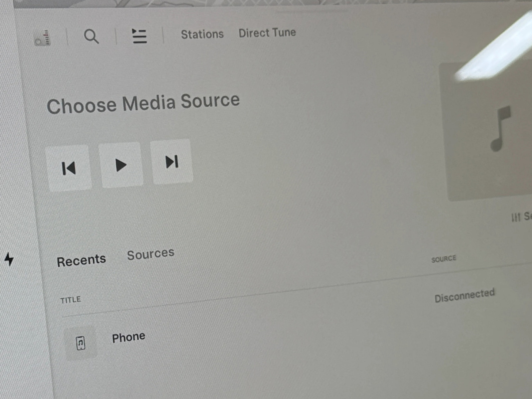This screenshot has height=399, width=532.
Task: Switch to the Sources tab
Action: [151, 254]
